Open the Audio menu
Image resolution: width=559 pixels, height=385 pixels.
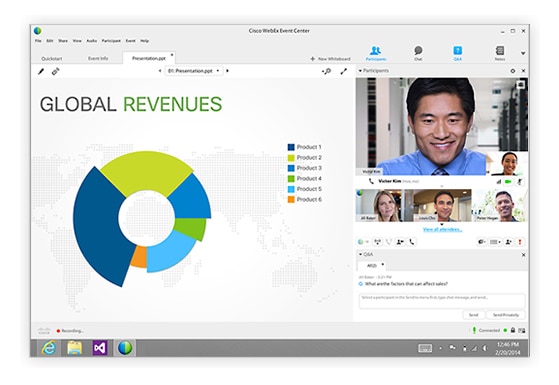coord(92,41)
